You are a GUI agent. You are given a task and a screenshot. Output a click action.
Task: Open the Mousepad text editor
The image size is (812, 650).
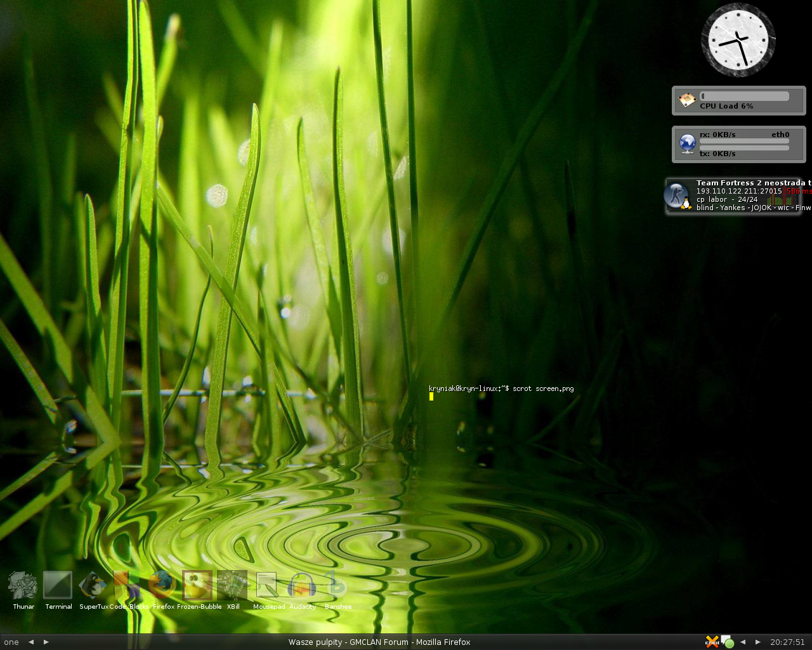click(x=267, y=585)
